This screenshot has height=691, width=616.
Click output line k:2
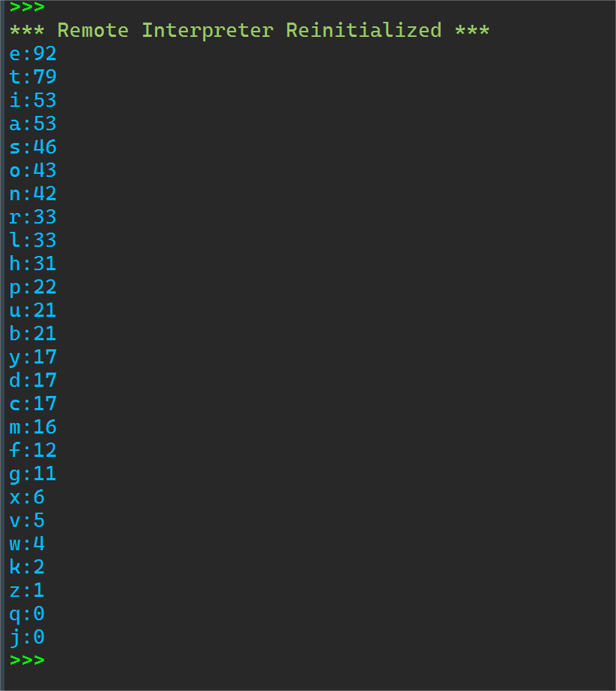27,567
